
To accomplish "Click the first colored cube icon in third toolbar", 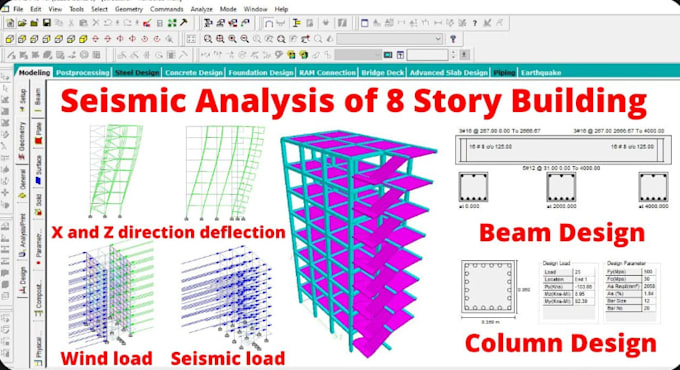I will pos(291,55).
